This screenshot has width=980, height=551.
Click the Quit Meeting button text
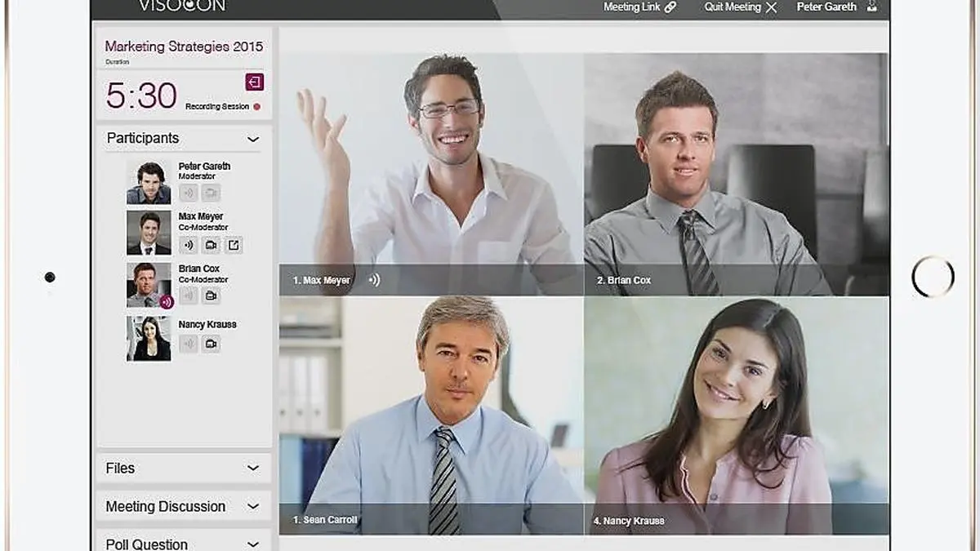[732, 7]
